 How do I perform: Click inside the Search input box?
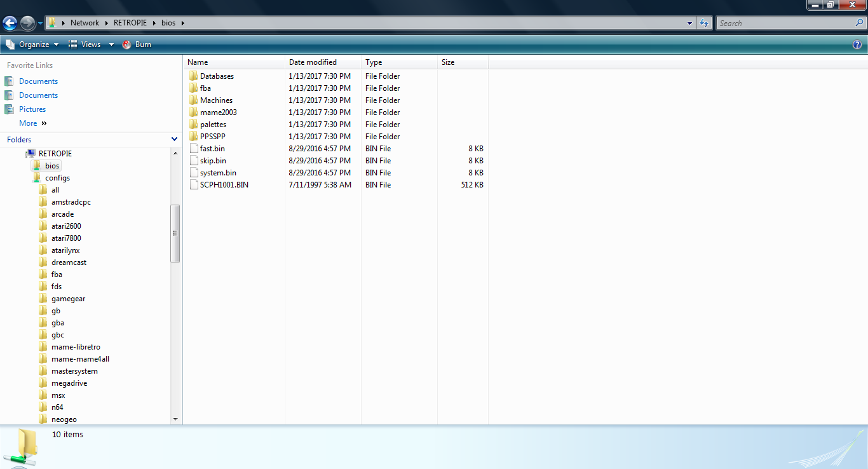(785, 24)
